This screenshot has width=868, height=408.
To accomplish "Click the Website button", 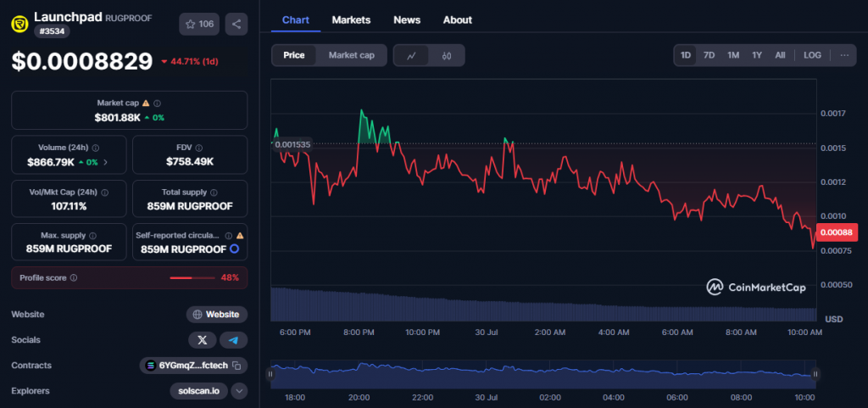I will 216,315.
